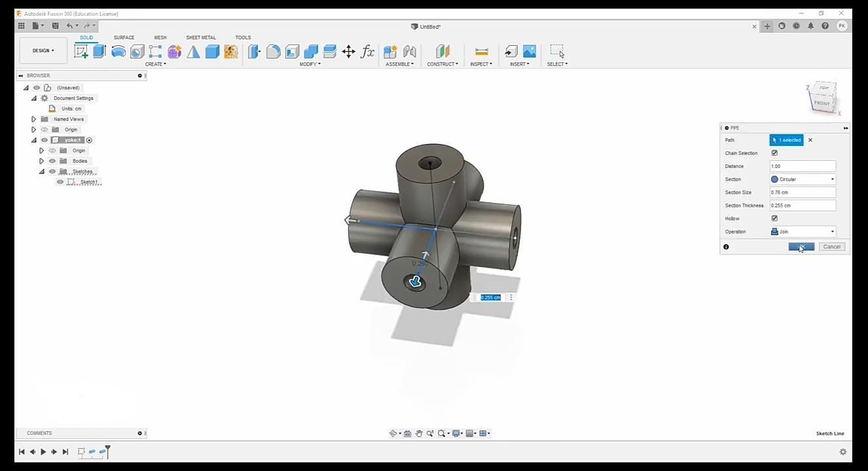Image resolution: width=868 pixels, height=471 pixels.
Task: Open the Tools tab
Action: [243, 37]
